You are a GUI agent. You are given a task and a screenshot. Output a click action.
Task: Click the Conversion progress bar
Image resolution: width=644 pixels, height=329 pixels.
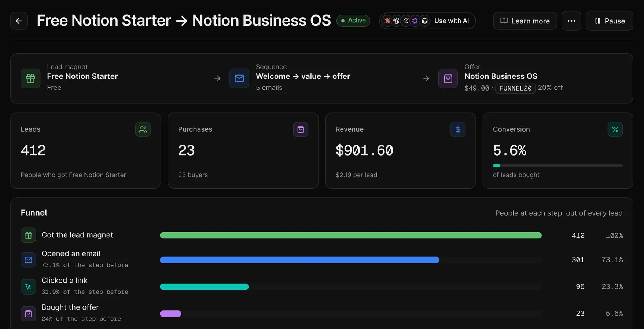tap(557, 166)
